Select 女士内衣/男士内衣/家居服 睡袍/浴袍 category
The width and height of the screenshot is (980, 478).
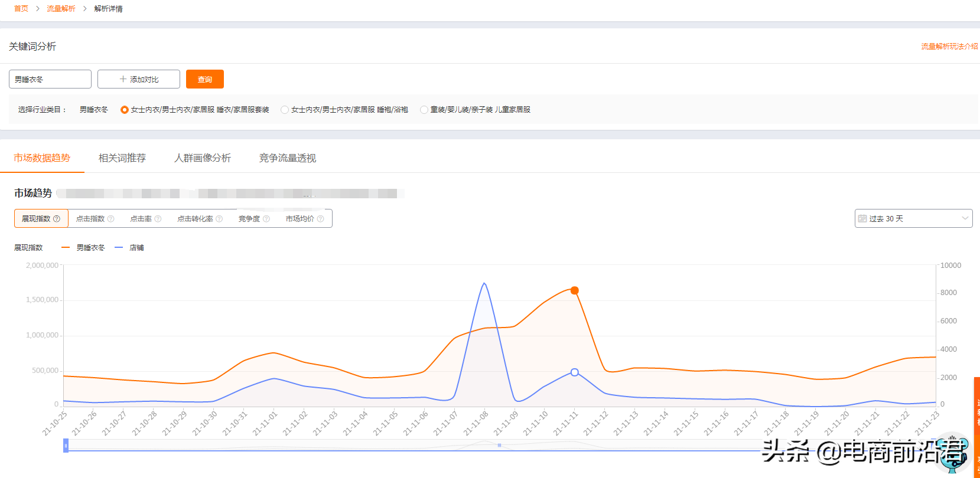344,110
